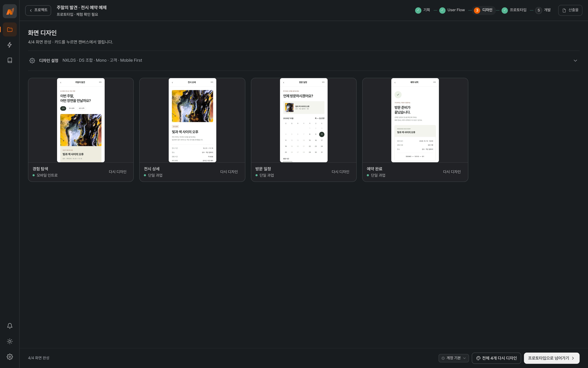Viewport: 588px width, 368px height.
Task: Click the green check icon next to User Flow
Action: 442,10
